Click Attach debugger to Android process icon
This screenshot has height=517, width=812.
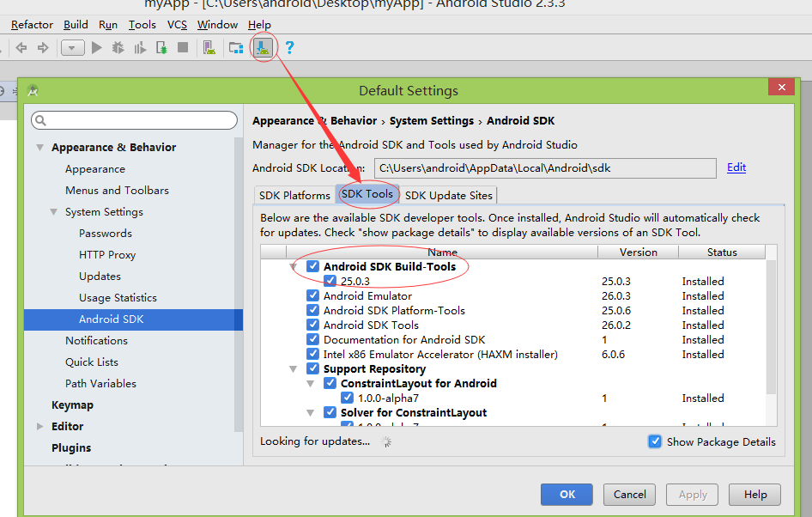[161, 48]
